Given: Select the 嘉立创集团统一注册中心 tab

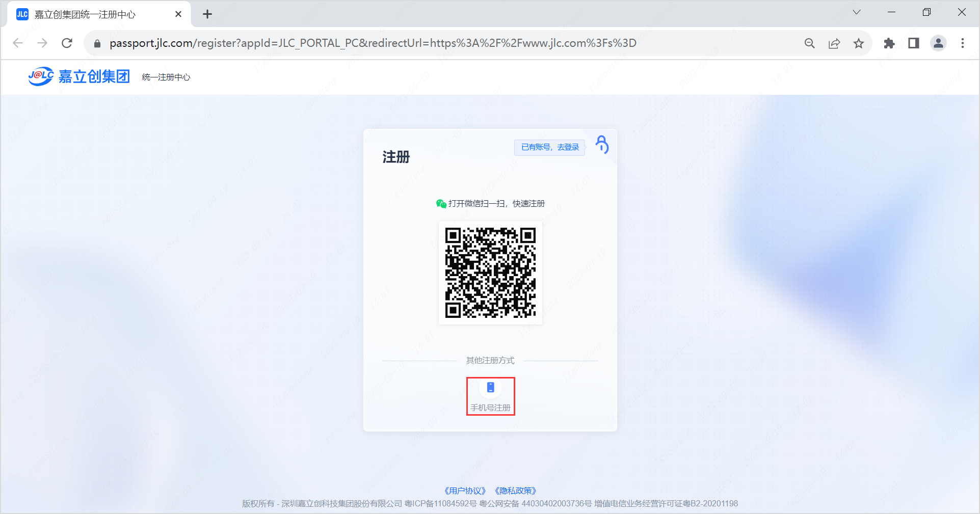Looking at the screenshot, I should tap(92, 14).
